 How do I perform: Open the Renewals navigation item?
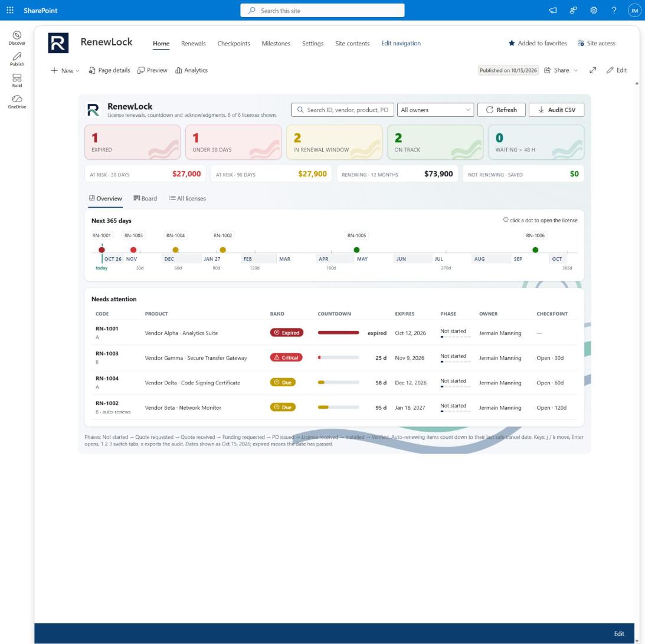(x=194, y=44)
